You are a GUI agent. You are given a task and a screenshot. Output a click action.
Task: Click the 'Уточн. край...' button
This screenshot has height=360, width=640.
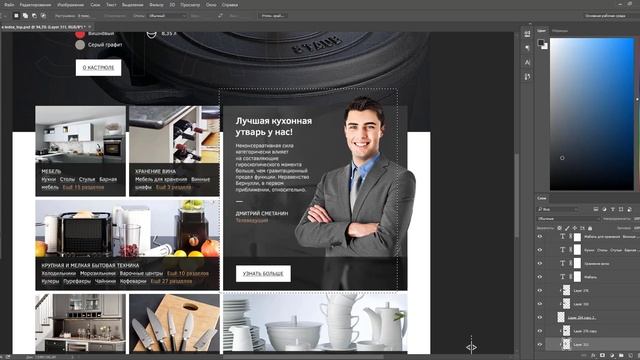(x=272, y=16)
